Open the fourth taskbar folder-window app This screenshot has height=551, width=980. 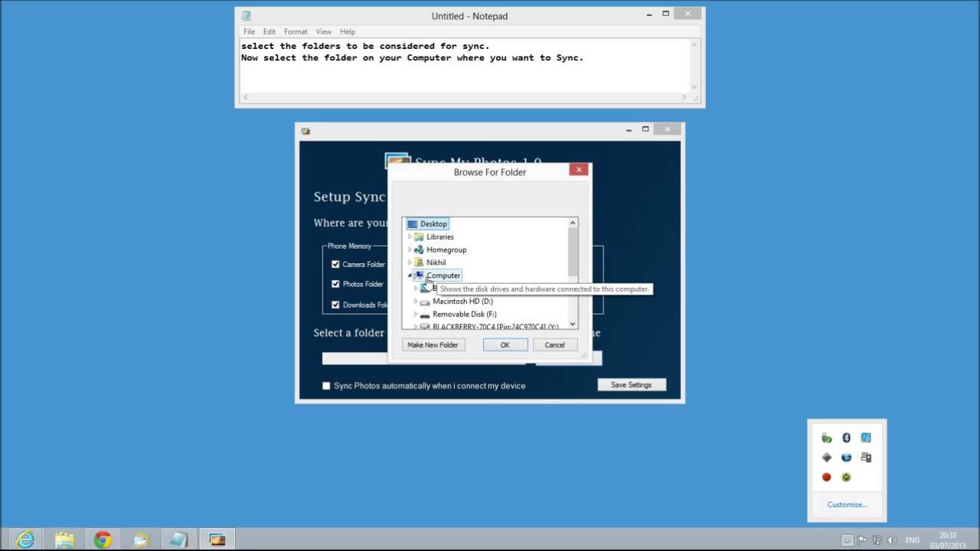tap(141, 540)
